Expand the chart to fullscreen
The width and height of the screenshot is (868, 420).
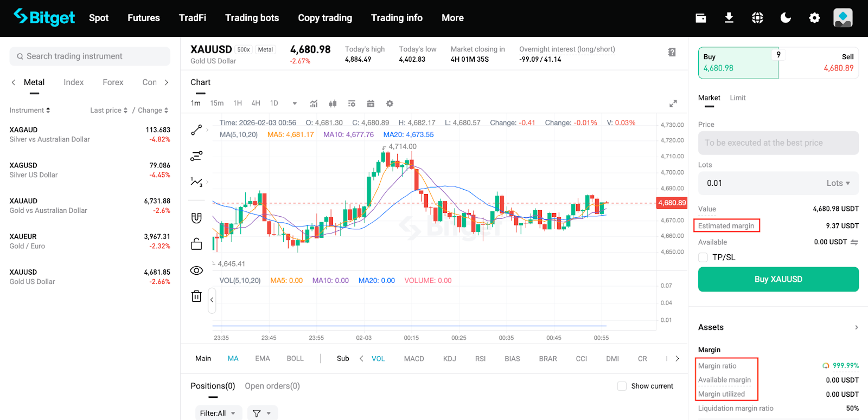click(x=673, y=104)
